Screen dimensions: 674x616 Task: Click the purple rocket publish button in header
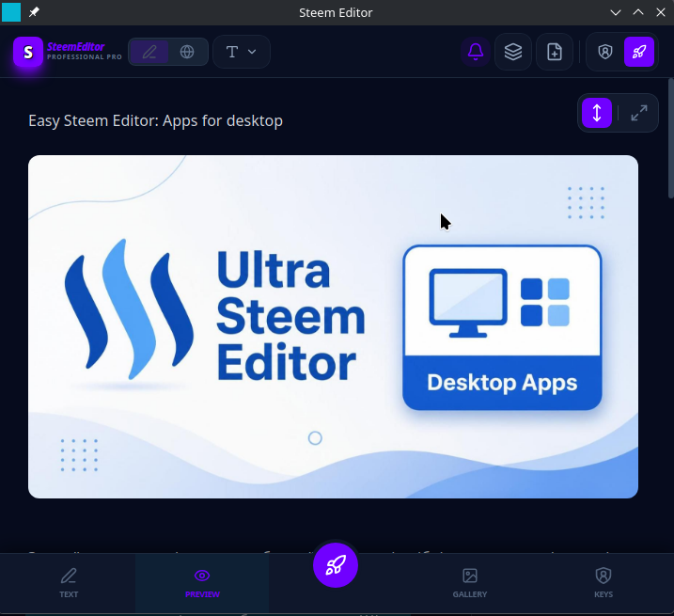[639, 52]
